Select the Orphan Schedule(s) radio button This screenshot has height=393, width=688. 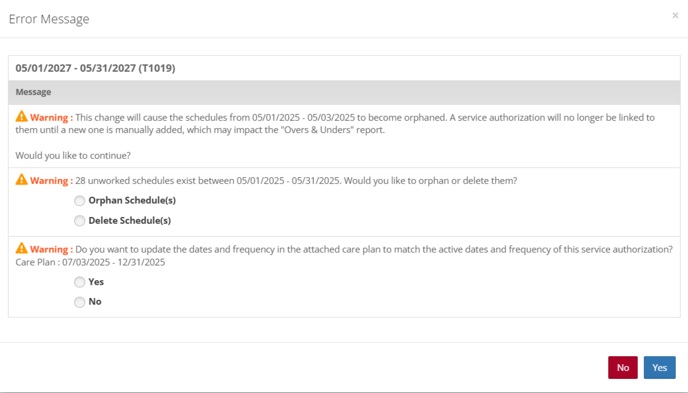coord(79,201)
